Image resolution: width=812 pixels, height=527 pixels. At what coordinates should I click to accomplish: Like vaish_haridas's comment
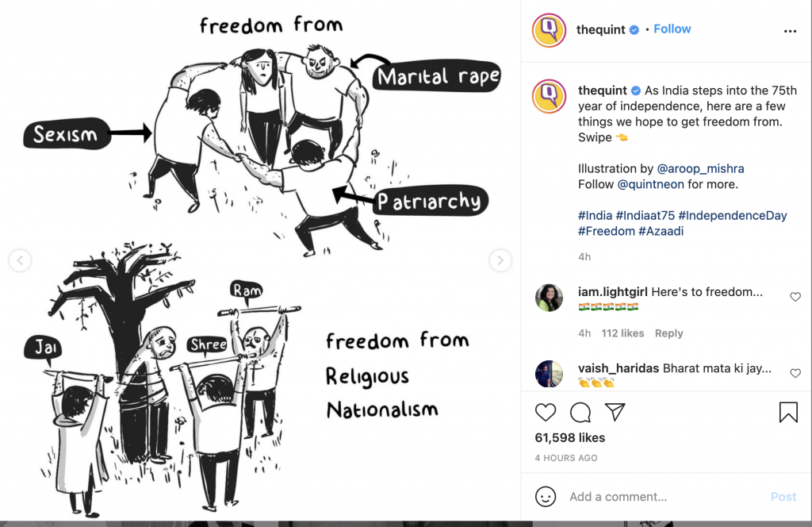795,373
